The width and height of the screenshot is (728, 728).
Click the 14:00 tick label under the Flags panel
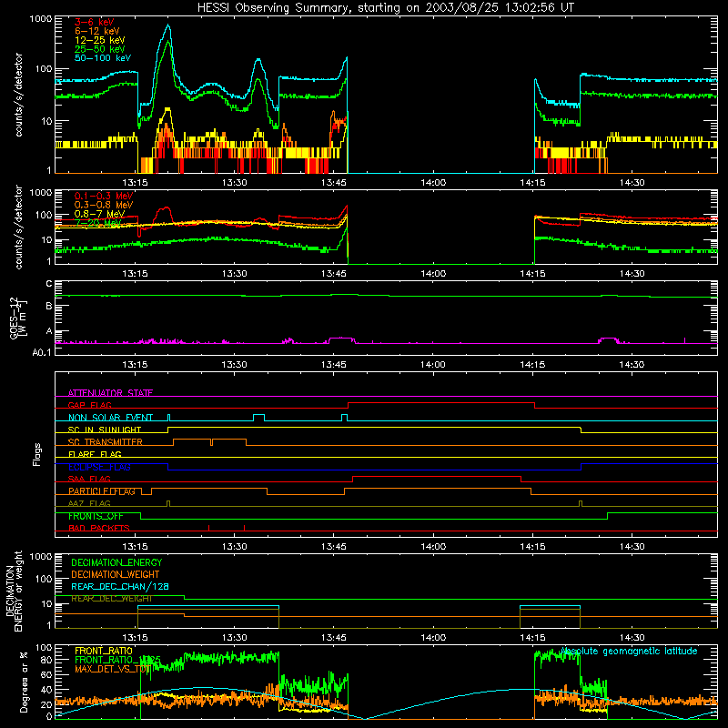coord(433,547)
